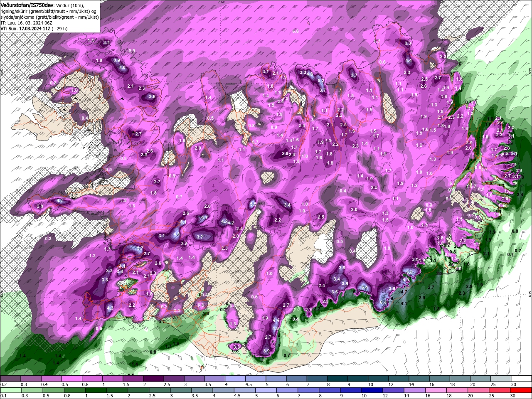532x399 pixels.
Task: Pick upper legend white swatch above 30
Action: coord(521,378)
